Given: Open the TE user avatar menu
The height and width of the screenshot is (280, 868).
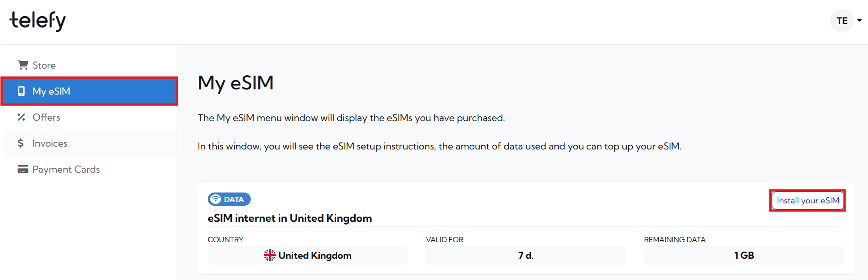Looking at the screenshot, I should pyautogui.click(x=842, y=21).
